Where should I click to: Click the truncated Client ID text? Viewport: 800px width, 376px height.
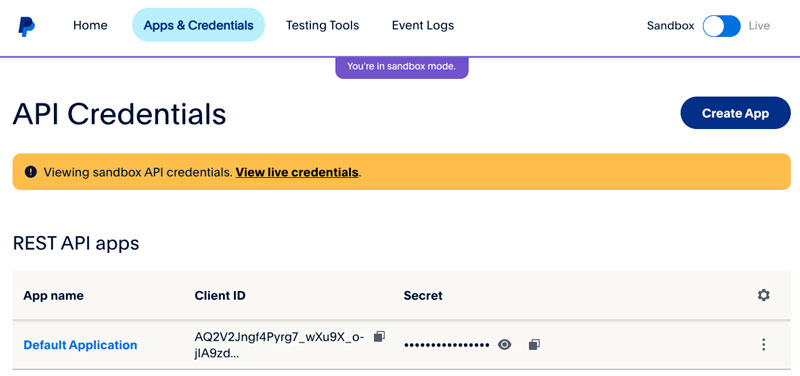tap(280, 345)
